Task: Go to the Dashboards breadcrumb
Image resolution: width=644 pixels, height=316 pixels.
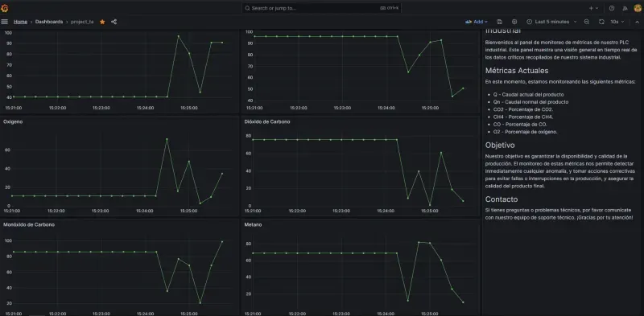Action: (49, 22)
